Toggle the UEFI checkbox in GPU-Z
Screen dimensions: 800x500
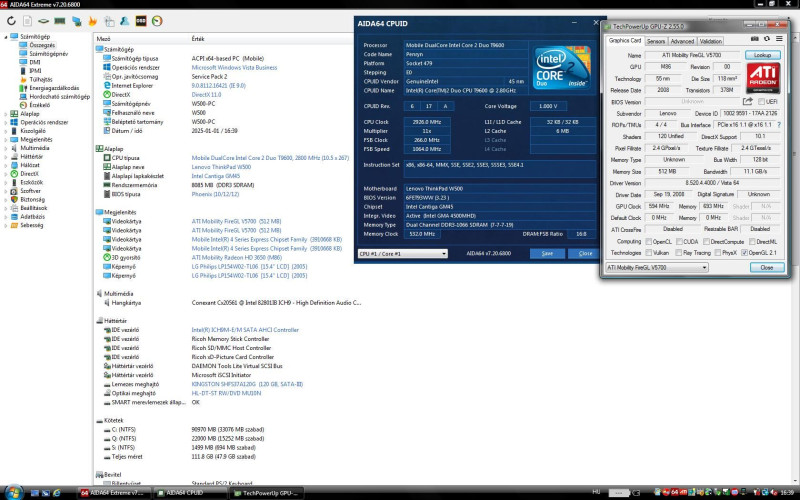tap(761, 102)
